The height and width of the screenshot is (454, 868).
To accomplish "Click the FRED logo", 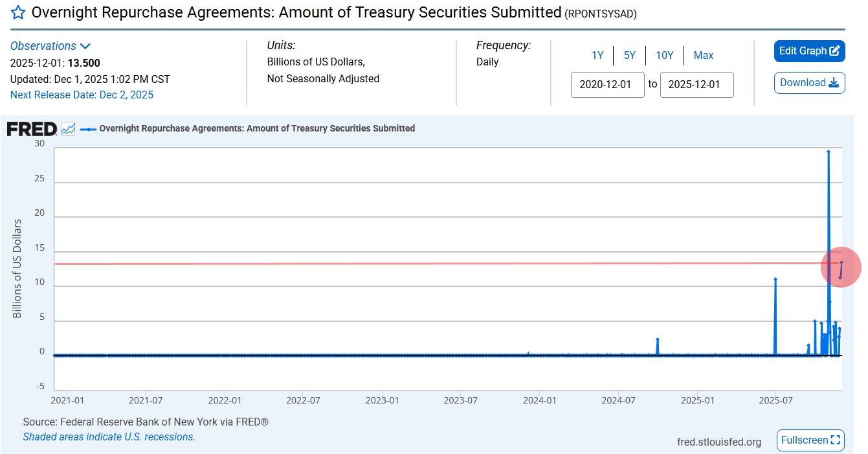I will [32, 128].
